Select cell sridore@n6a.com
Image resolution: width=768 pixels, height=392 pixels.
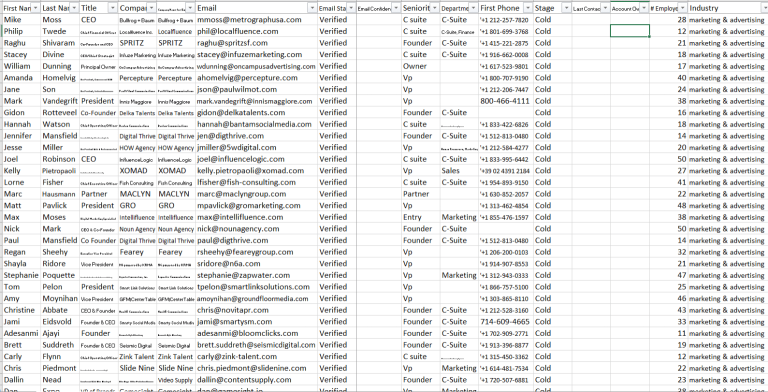257,264
